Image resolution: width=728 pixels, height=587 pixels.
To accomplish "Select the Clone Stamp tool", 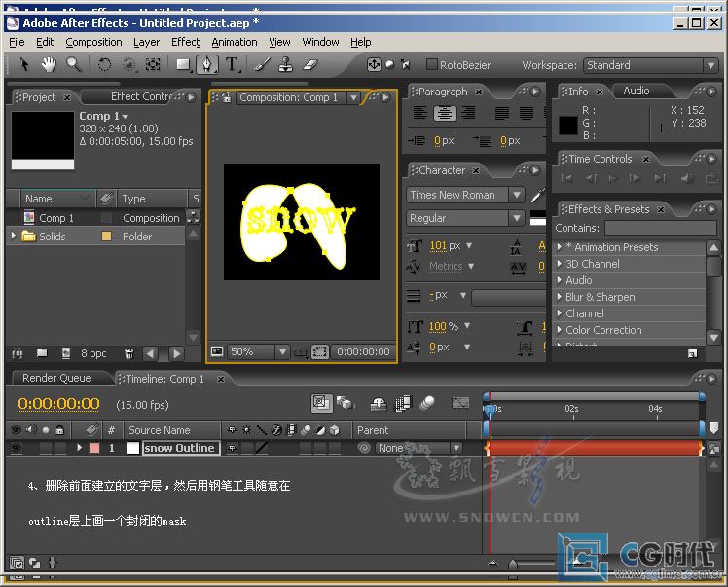I will click(x=285, y=64).
